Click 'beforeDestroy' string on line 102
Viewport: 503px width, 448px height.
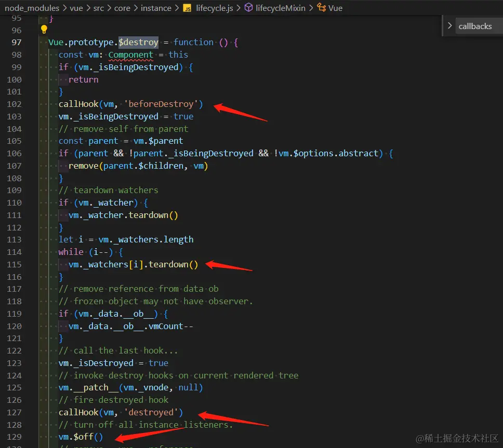pyautogui.click(x=161, y=104)
